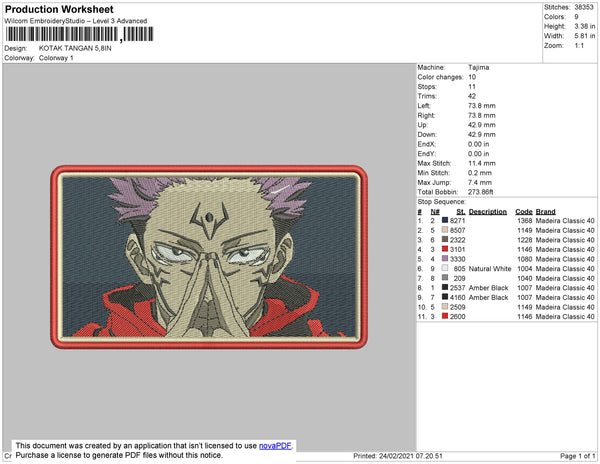Click the code 1228 in row 3
Image resolution: width=600 pixels, height=464 pixels.
click(525, 240)
